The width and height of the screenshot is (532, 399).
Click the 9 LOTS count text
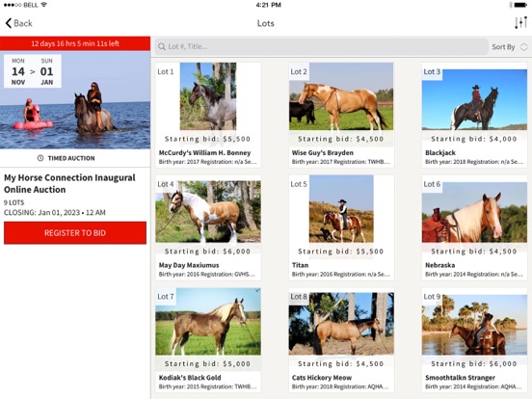(x=13, y=202)
